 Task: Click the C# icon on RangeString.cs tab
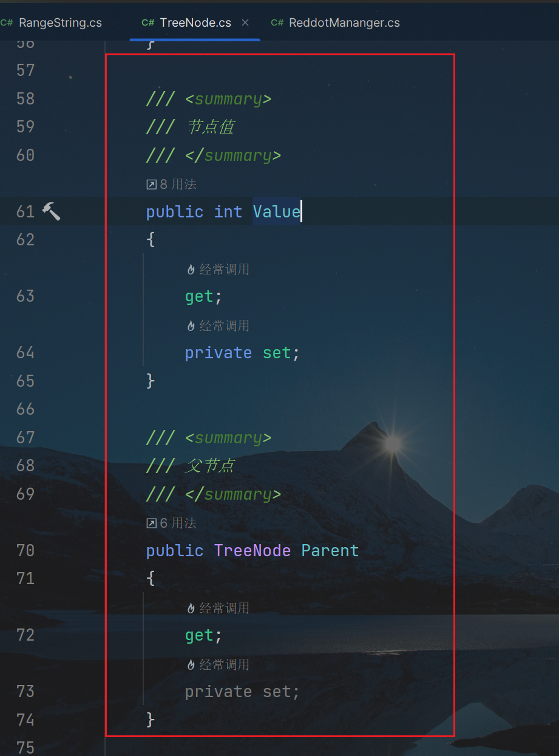point(7,22)
